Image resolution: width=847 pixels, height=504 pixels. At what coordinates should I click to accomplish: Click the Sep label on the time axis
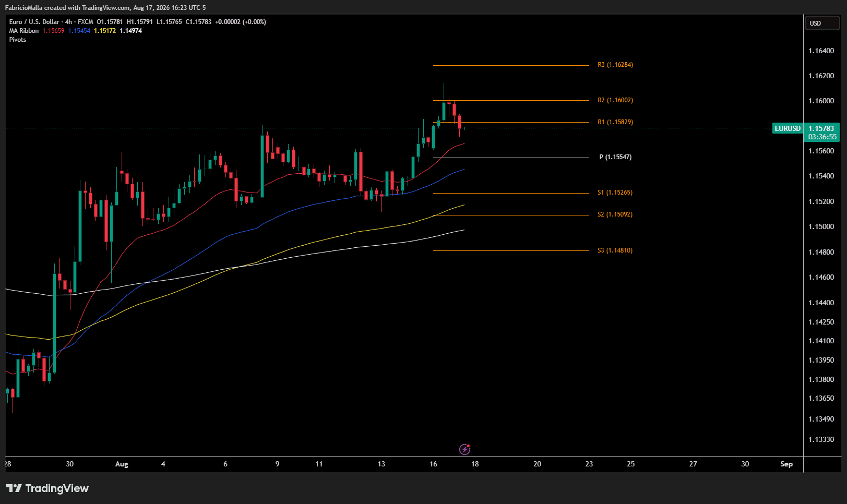[x=786, y=464]
